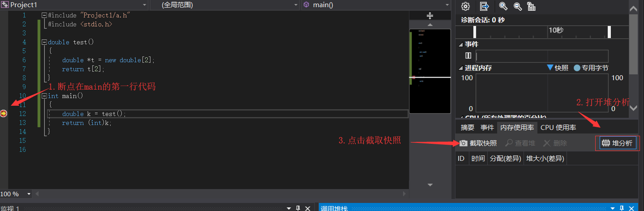Zoom in on the diagnostics timeline

point(503,6)
